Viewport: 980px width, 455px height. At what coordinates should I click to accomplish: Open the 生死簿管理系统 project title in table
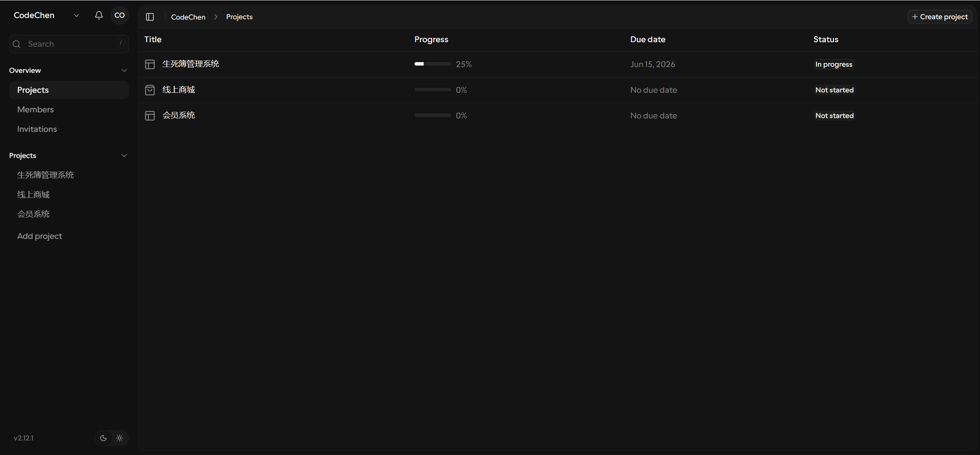click(191, 64)
